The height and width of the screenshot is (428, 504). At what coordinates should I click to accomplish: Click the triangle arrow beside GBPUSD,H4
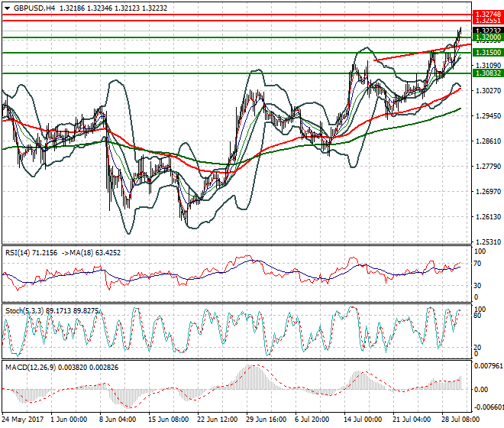[x=7, y=8]
